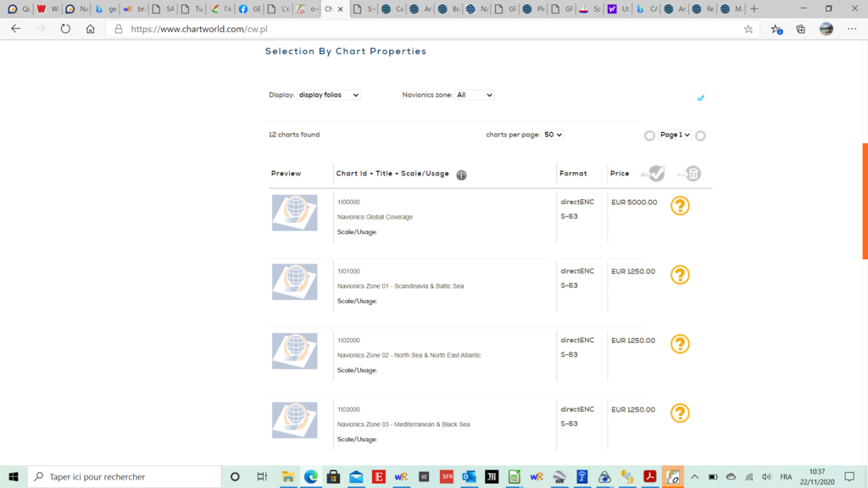Open Microsoft Store from the taskbar

333,476
